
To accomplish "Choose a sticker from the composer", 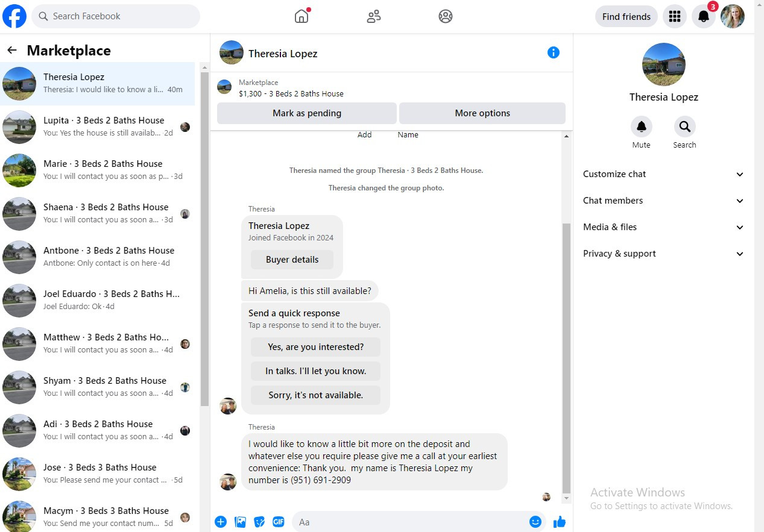I will 259,522.
